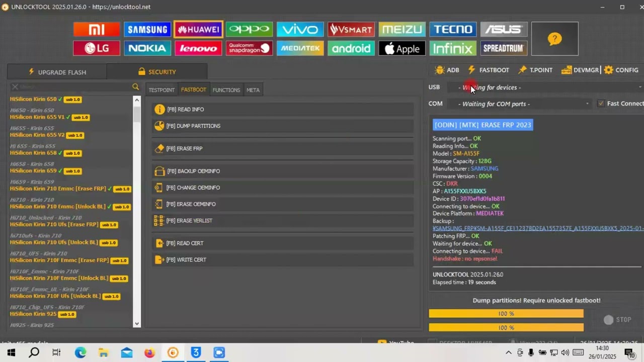Toggle the Fast Connect checkbox
644x362 pixels.
(x=601, y=104)
